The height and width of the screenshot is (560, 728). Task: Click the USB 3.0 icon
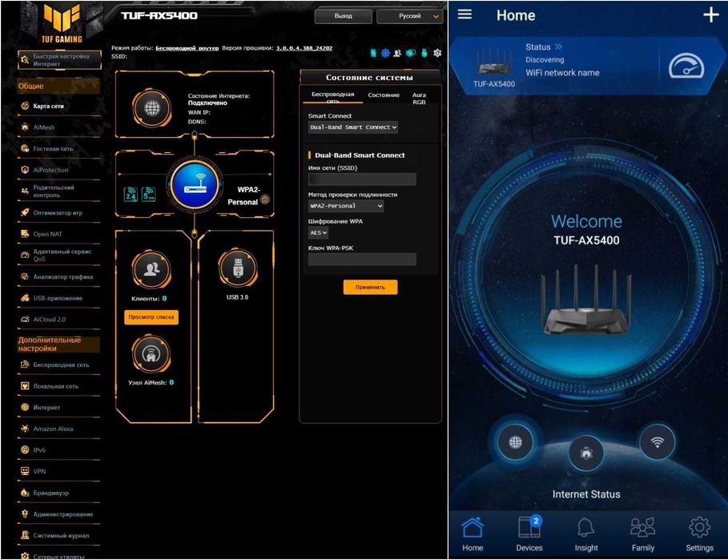point(238,268)
